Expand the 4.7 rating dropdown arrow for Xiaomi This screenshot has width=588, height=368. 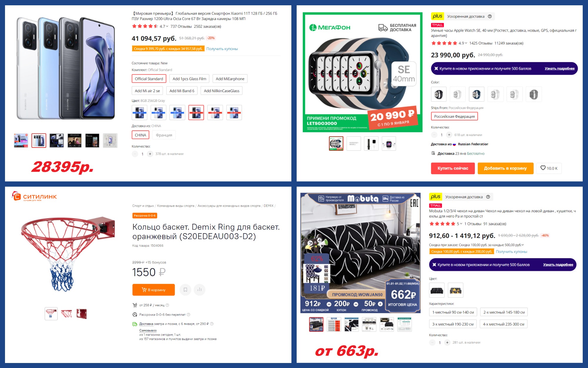tap(167, 26)
